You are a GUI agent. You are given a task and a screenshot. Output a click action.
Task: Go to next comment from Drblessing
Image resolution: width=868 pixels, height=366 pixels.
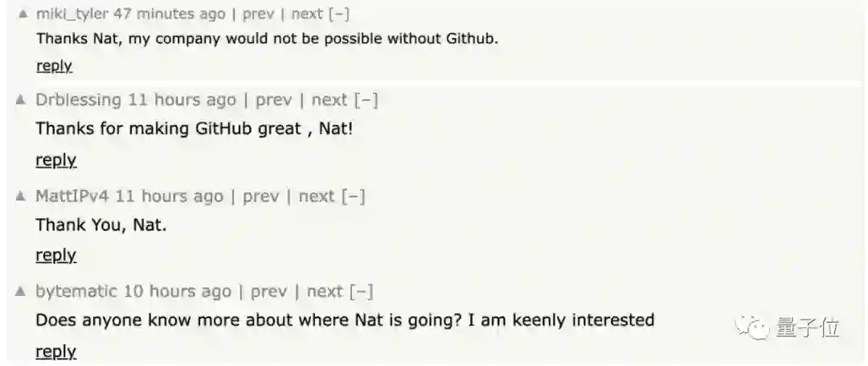click(329, 100)
